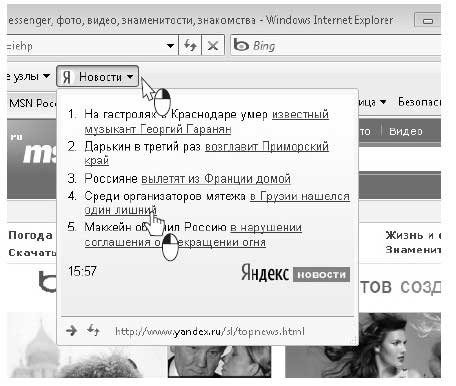Expand the узлы favorites dropdown arrow
The image size is (456, 386).
[47, 76]
